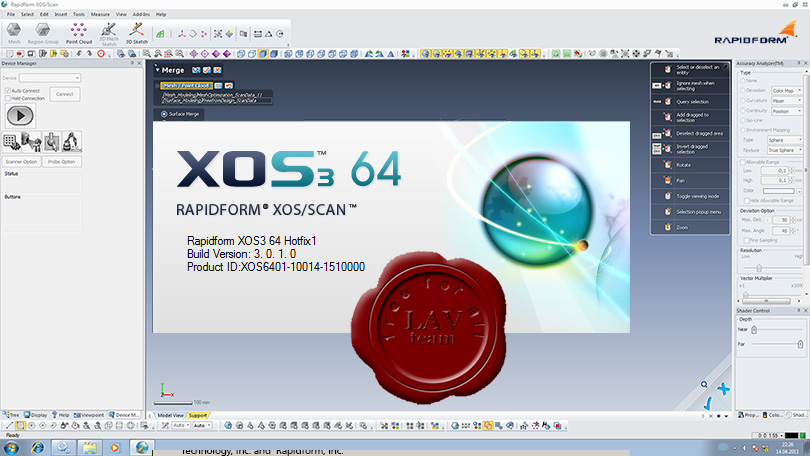Screen dimensions: 810x456
Task: Click redo icon in main toolbar
Action: (89, 53)
